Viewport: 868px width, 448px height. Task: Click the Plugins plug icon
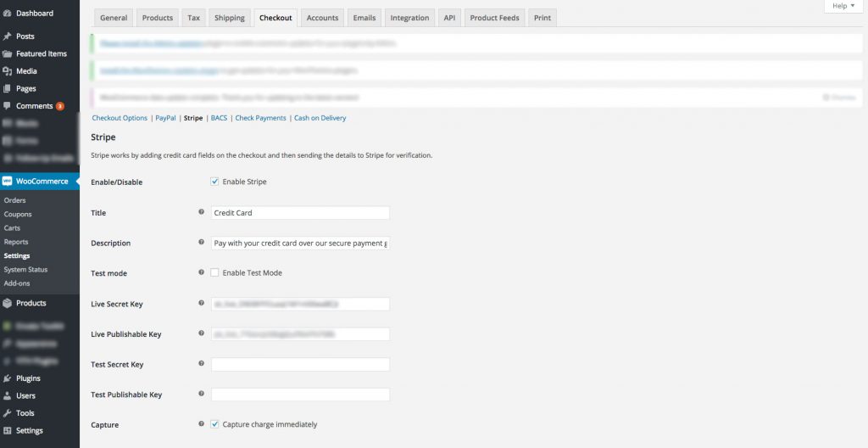7,378
